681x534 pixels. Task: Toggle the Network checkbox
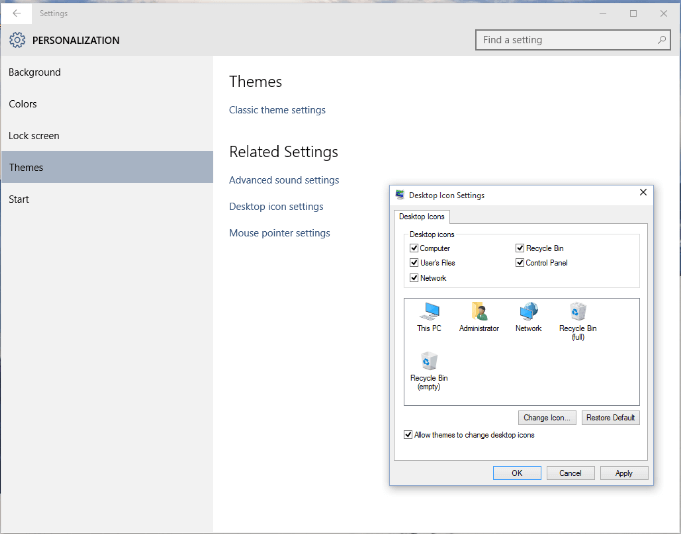click(x=414, y=278)
